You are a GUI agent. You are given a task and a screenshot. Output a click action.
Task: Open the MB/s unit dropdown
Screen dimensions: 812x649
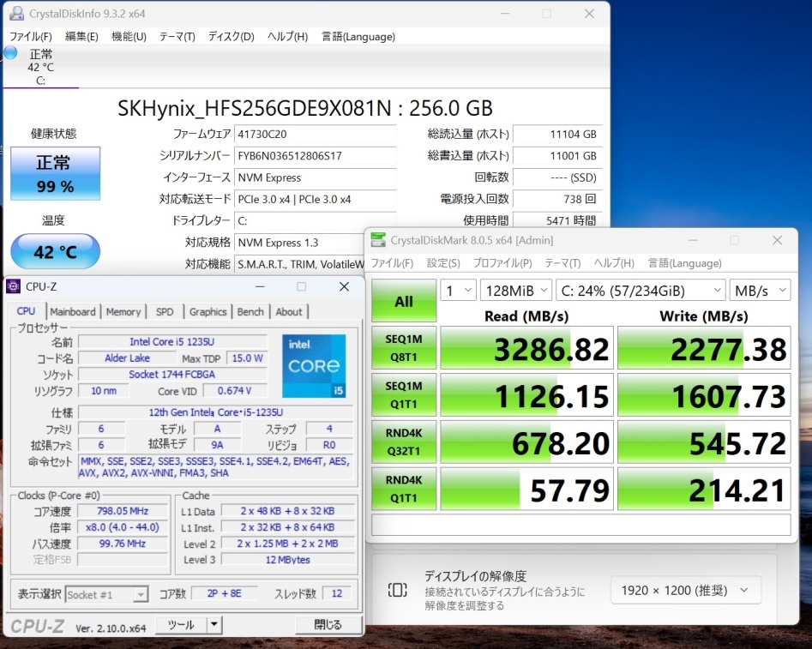[x=760, y=291]
